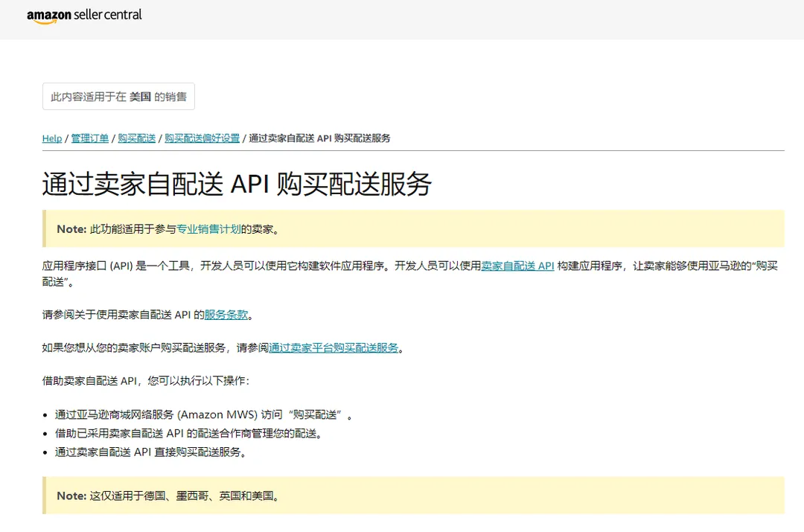The image size is (804, 532).
Task: Click text 借助卖家自配送 API，您可以执行以下操作
Action: [x=146, y=381]
